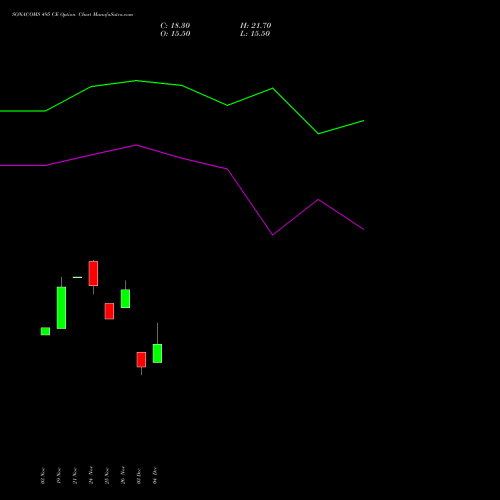Select the low value L: 15.50

click(x=255, y=34)
